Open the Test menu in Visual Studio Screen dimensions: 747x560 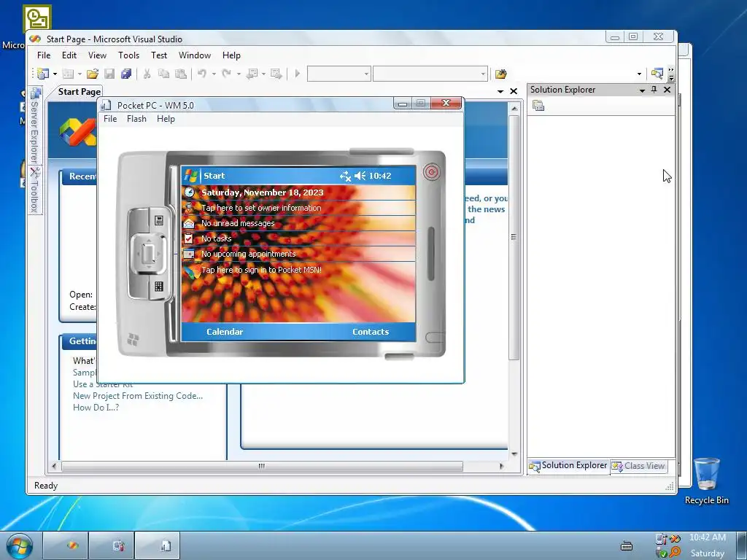(159, 55)
